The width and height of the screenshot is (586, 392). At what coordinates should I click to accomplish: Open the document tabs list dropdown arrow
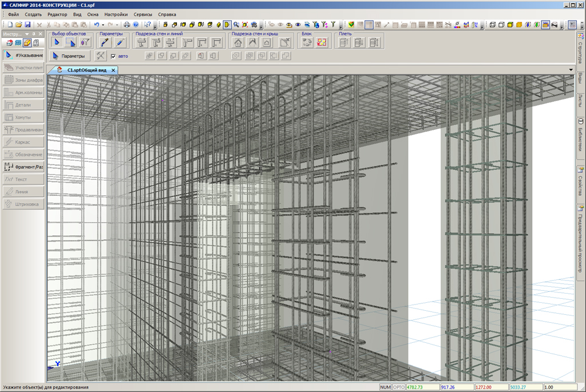[x=571, y=70]
